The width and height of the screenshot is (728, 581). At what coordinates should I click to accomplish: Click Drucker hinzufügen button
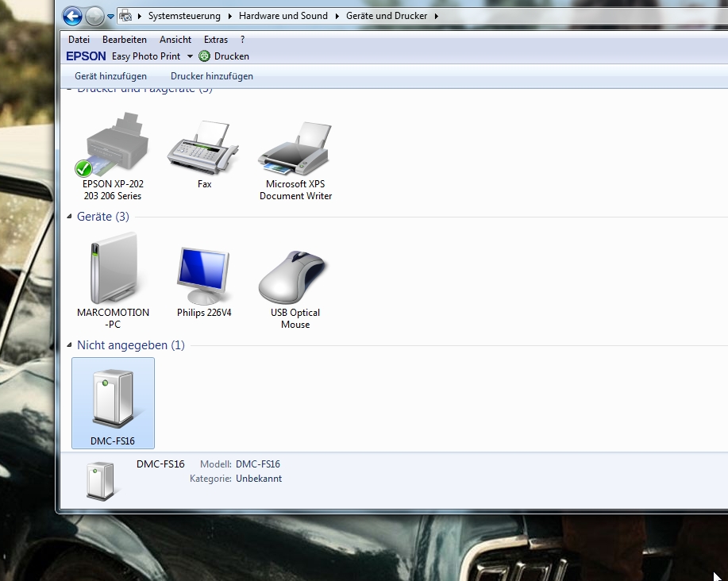pyautogui.click(x=212, y=76)
